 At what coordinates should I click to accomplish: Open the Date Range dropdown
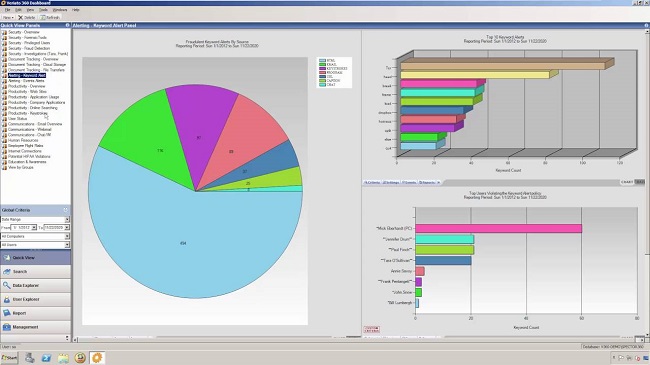point(67,219)
